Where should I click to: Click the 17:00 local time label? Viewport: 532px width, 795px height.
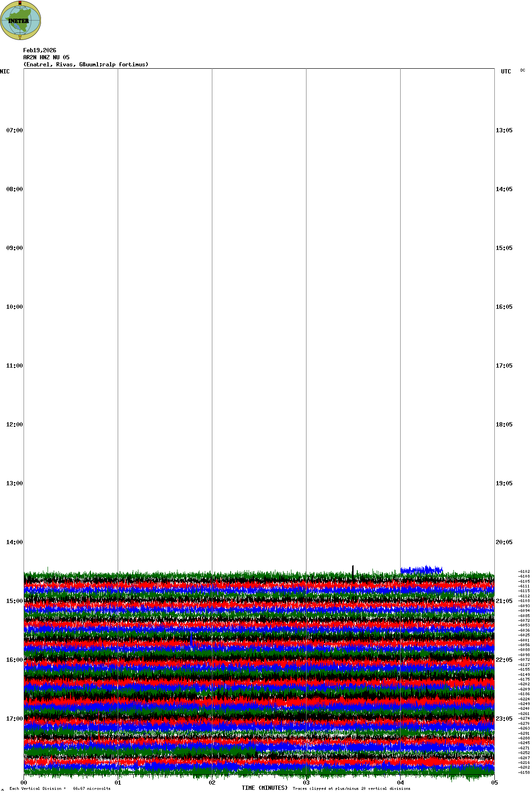tap(14, 719)
